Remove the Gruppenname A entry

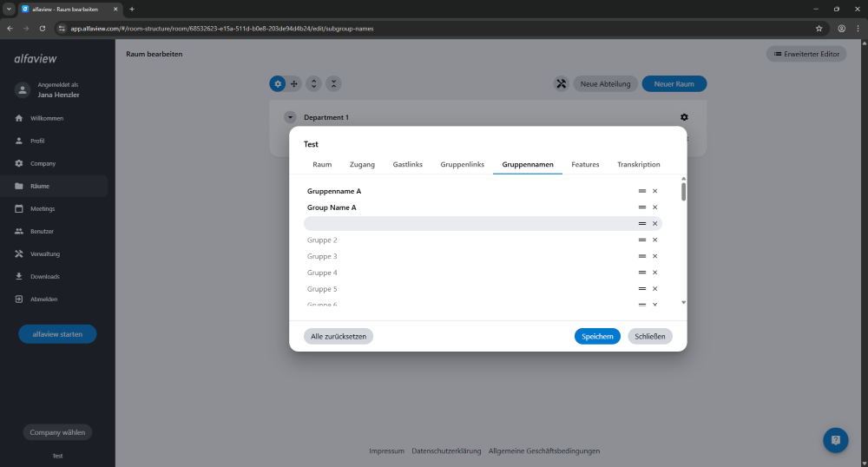654,191
